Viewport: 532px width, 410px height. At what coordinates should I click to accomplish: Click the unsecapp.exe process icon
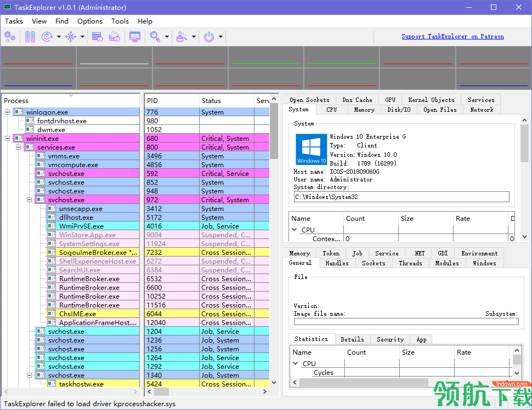(x=52, y=208)
